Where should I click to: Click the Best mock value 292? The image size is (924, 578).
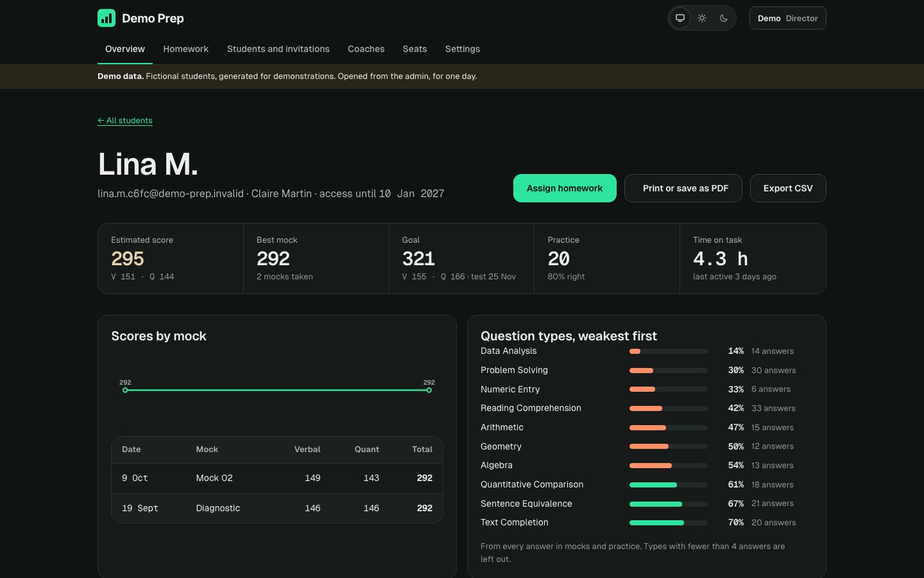point(273,259)
